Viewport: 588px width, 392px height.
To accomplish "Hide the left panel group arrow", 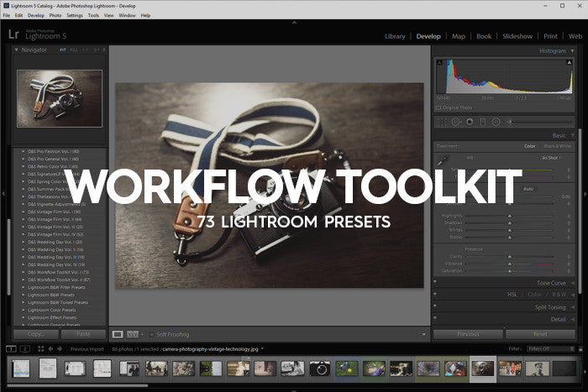I will pos(3,194).
